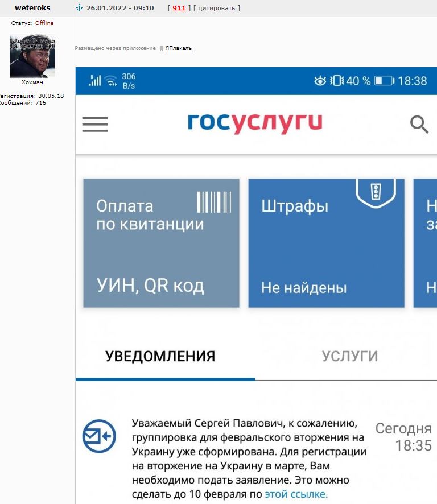Click the vibrate mode status icon
Image resolution: width=437 pixels, height=504 pixels.
pos(337,81)
